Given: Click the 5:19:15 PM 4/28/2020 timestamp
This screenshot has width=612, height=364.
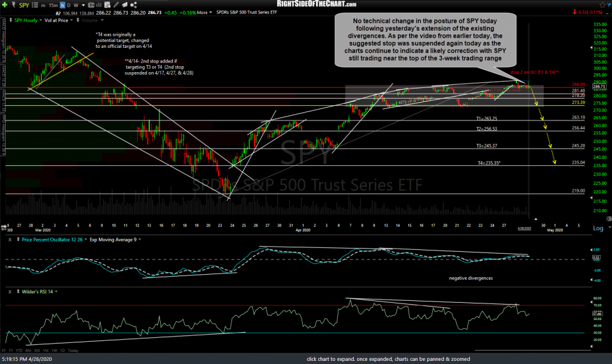Looking at the screenshot, I should pyautogui.click(x=27, y=359).
